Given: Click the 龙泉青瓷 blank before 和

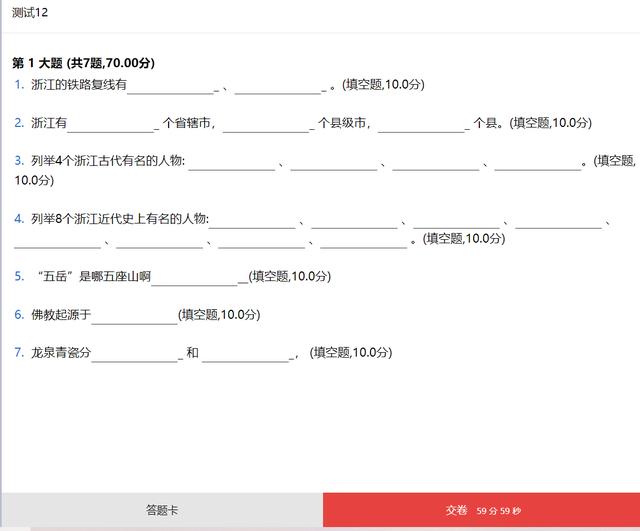Looking at the screenshot, I should (x=135, y=354).
